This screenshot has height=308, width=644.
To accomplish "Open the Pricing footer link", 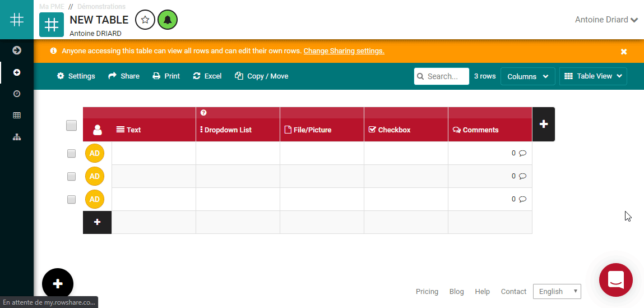I will 427,292.
